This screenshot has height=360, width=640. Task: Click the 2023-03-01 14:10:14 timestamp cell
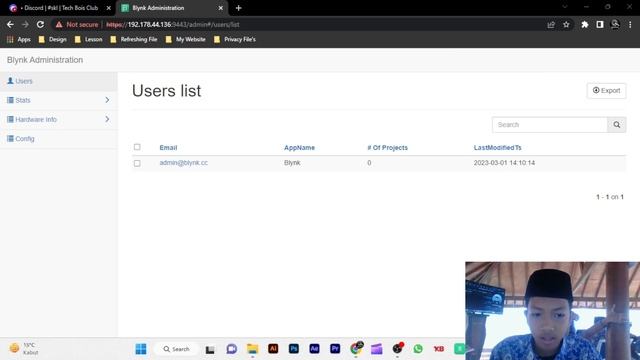point(504,163)
